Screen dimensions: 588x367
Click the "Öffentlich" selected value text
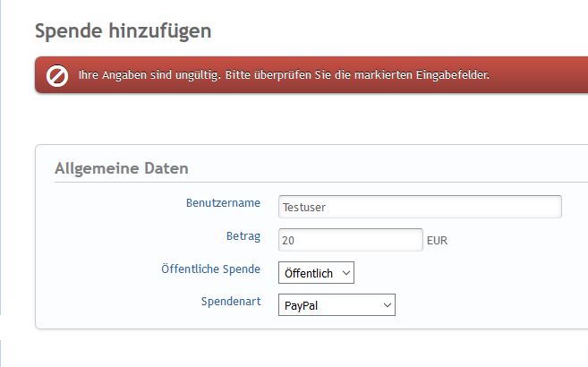[x=308, y=272]
